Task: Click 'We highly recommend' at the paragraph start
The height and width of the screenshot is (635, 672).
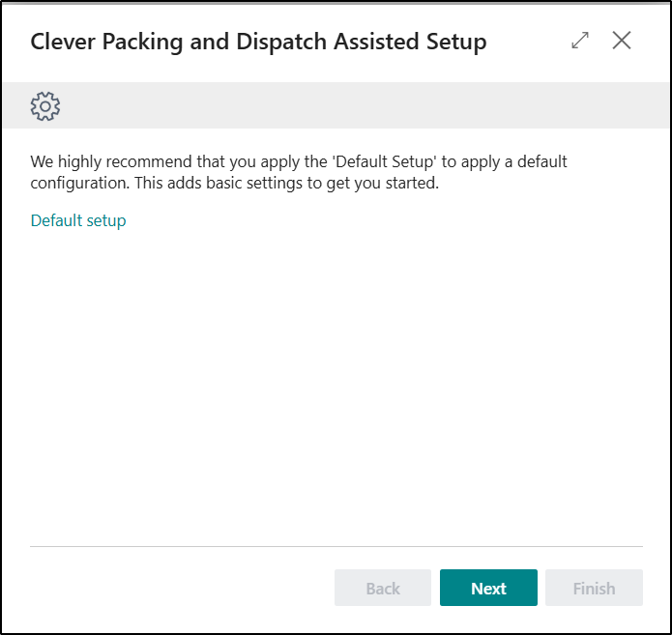Action: click(x=111, y=161)
